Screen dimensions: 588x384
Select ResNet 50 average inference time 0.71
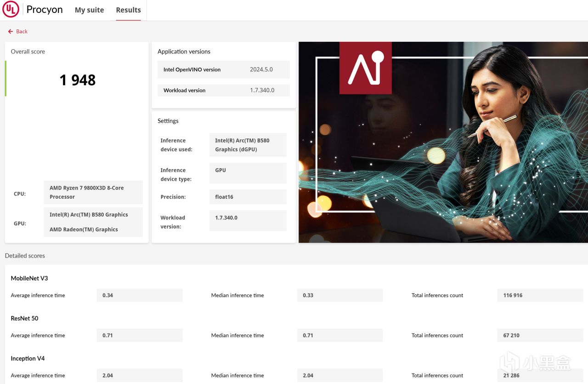(140, 335)
